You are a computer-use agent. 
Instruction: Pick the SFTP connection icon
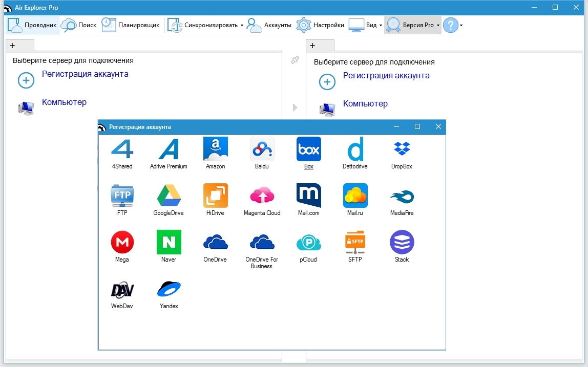(x=355, y=243)
